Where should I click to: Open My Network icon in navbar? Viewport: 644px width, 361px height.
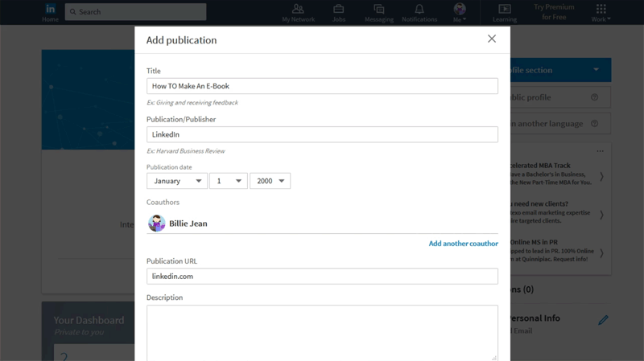click(x=298, y=10)
